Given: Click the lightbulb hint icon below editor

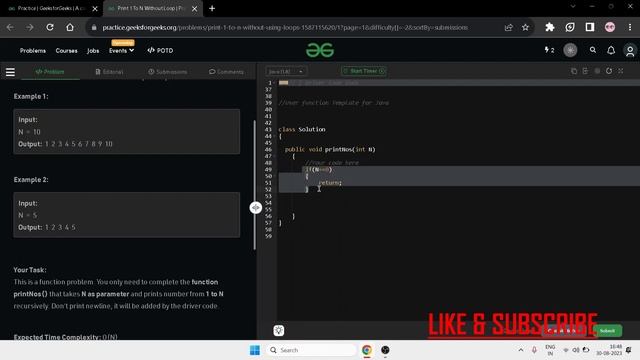Looking at the screenshot, I should pyautogui.click(x=279, y=331).
